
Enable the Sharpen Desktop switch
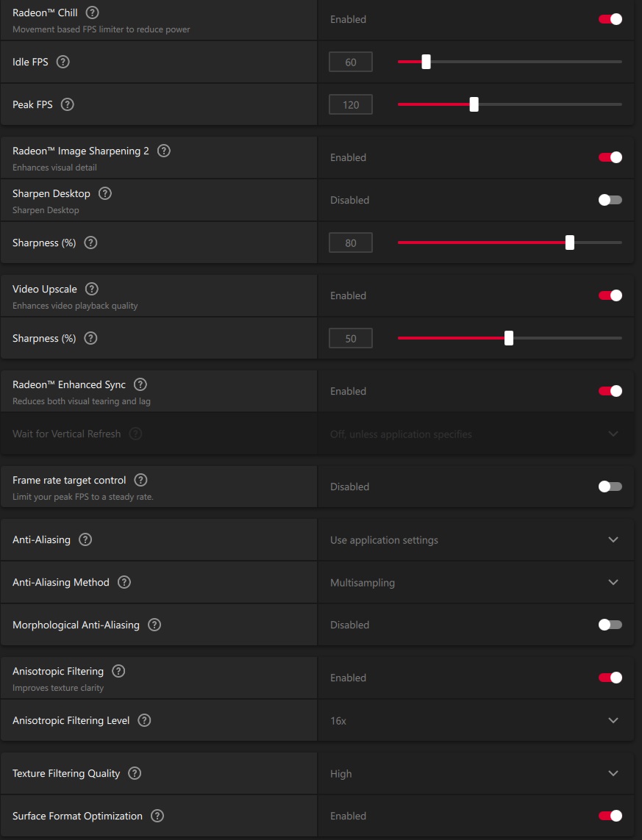[610, 200]
